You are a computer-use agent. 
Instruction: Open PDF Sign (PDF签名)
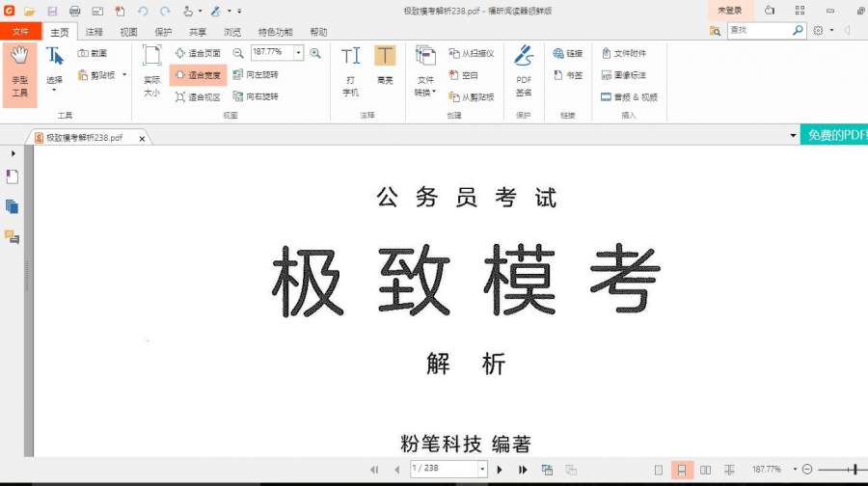(523, 72)
